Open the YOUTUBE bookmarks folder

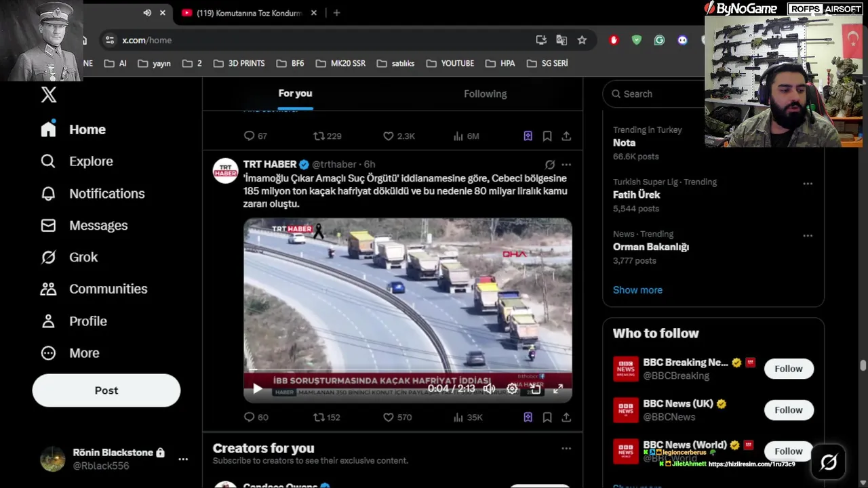coord(450,63)
